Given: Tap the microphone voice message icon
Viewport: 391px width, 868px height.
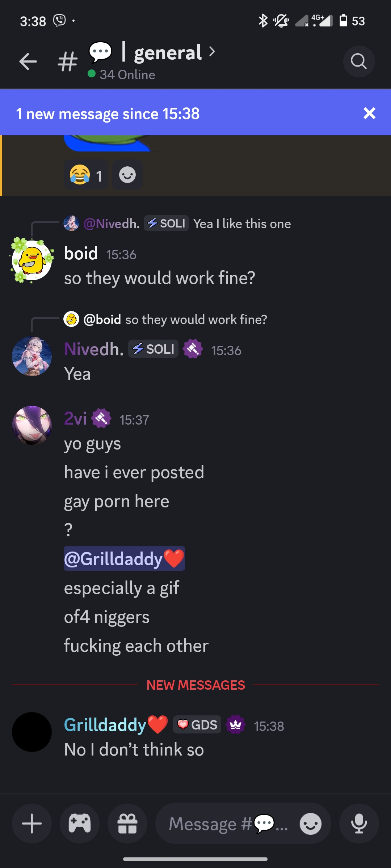Looking at the screenshot, I should point(359,824).
